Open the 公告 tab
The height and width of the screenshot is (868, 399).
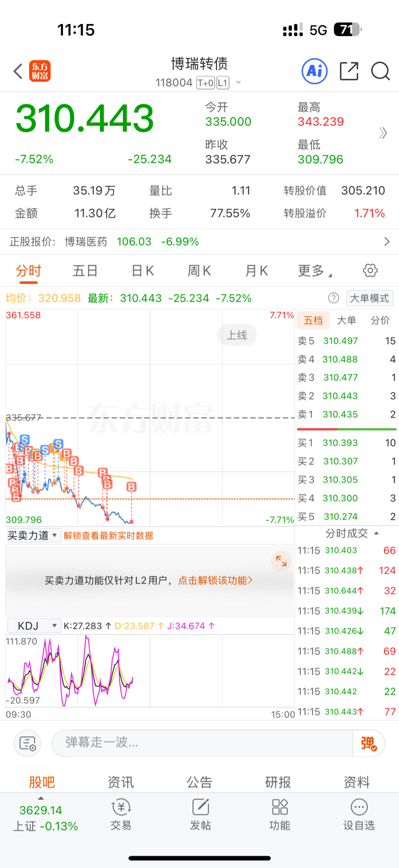tap(199, 782)
